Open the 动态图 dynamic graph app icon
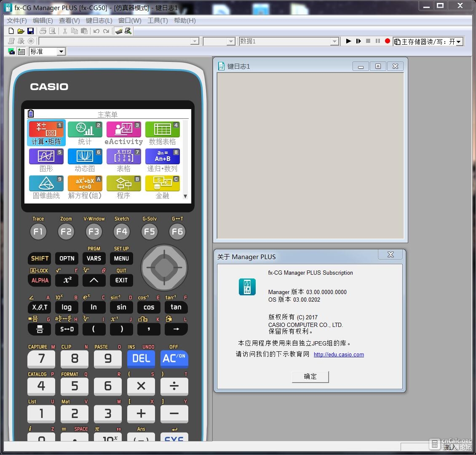Screen dimensions: 476x455 pos(85,160)
